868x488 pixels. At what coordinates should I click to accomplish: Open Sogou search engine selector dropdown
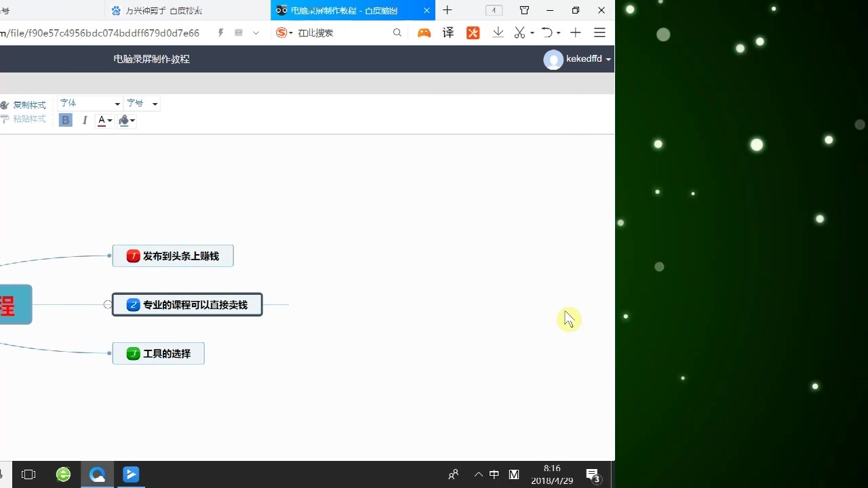point(284,33)
